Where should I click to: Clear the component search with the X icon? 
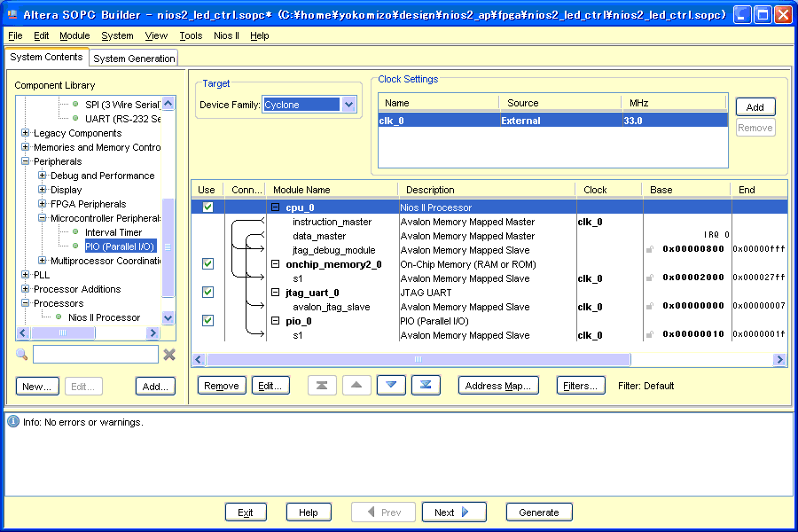tap(169, 355)
